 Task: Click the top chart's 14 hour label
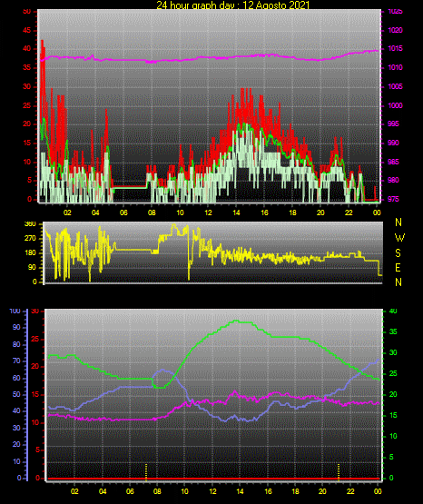tap(236, 212)
